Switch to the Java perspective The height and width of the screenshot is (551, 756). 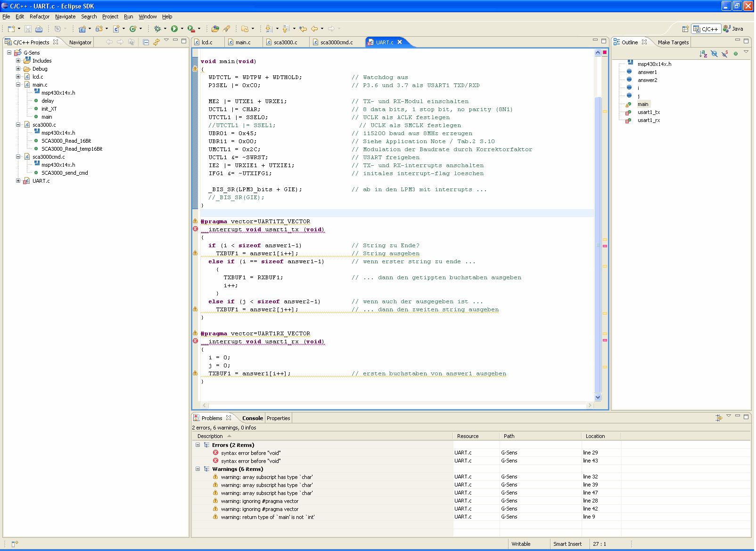(733, 29)
